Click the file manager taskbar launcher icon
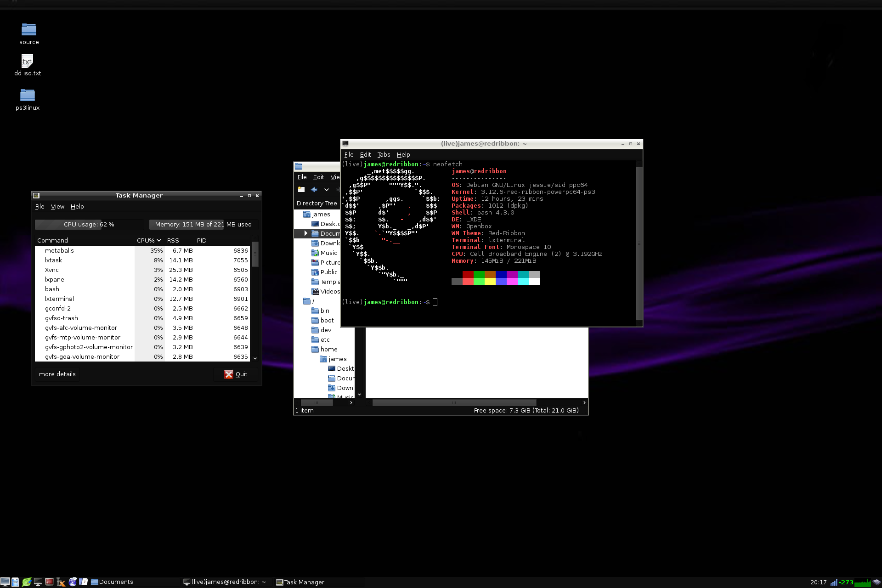The width and height of the screenshot is (882, 588). tap(15, 582)
